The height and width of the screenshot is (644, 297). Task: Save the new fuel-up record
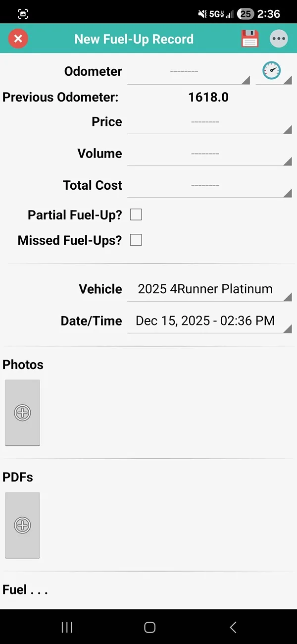pos(250,38)
